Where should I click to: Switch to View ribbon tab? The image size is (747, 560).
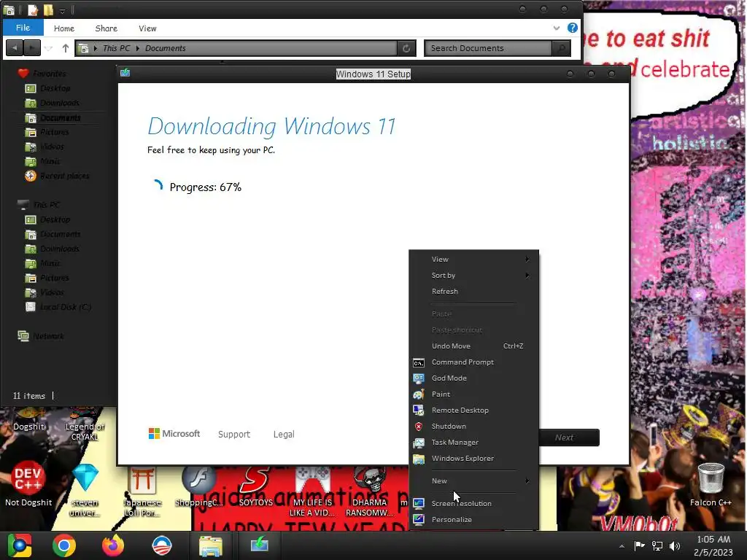click(x=147, y=28)
